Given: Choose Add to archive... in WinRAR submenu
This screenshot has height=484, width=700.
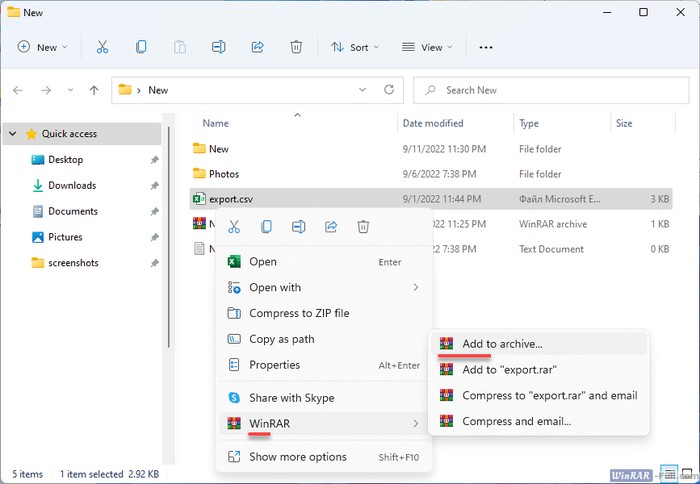Looking at the screenshot, I should pyautogui.click(x=501, y=343).
